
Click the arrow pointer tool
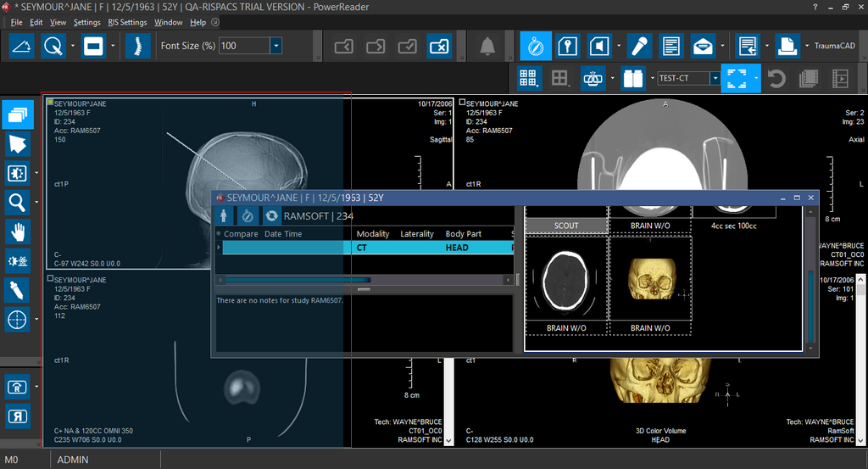pos(18,143)
